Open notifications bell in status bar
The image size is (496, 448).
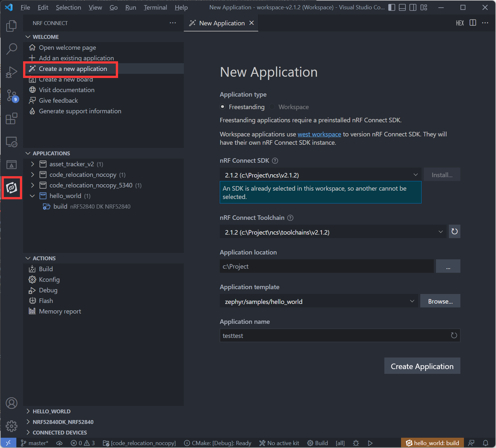[x=486, y=443]
